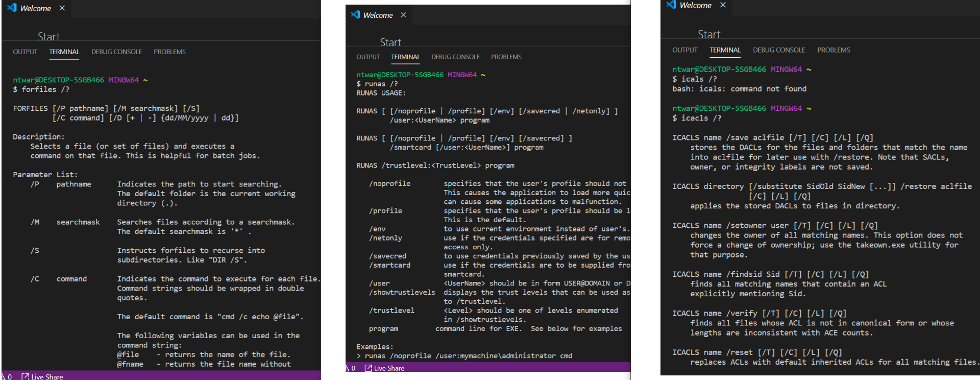Open PROBLEMS tab in forfiles window

[x=169, y=52]
